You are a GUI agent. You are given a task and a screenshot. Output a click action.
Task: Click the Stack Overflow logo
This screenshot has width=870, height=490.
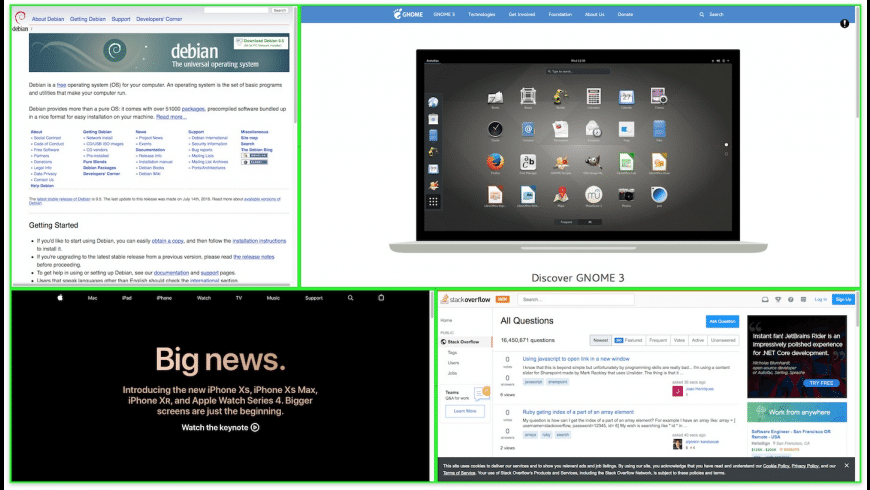(466, 299)
